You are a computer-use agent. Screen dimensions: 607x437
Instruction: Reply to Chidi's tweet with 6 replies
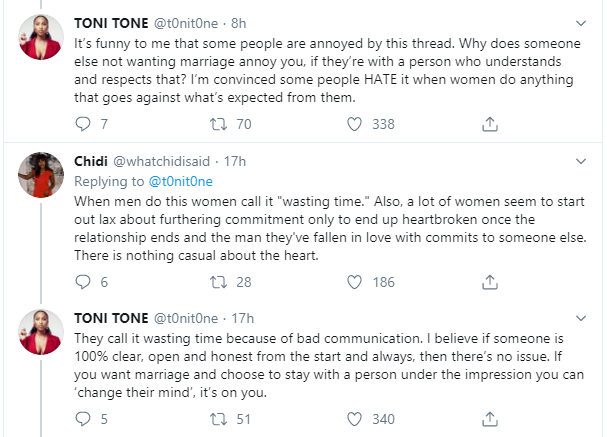point(84,283)
